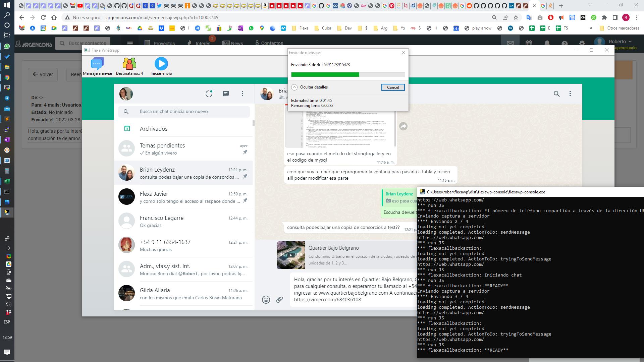Click forward arrow beside image message
This screenshot has width=644, height=362.
coord(403,126)
